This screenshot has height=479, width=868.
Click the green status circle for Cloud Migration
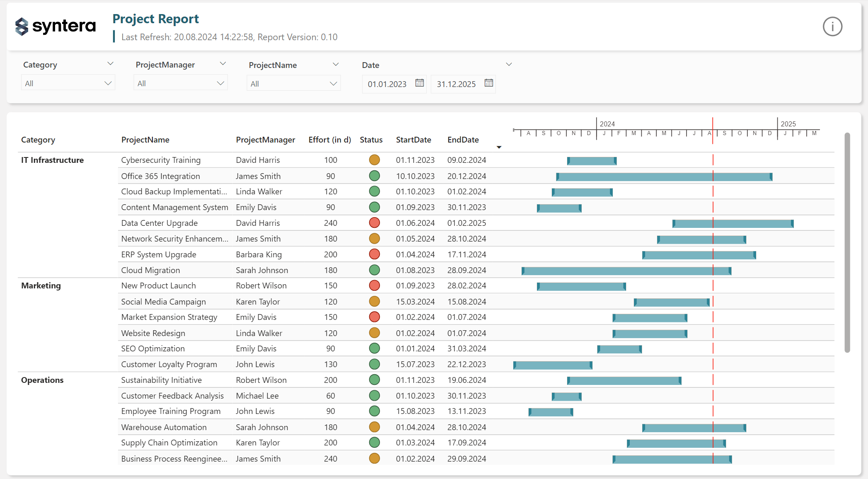pyautogui.click(x=375, y=270)
